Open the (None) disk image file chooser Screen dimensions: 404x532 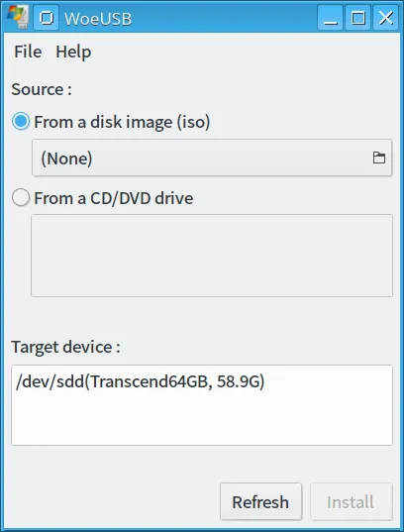point(212,158)
